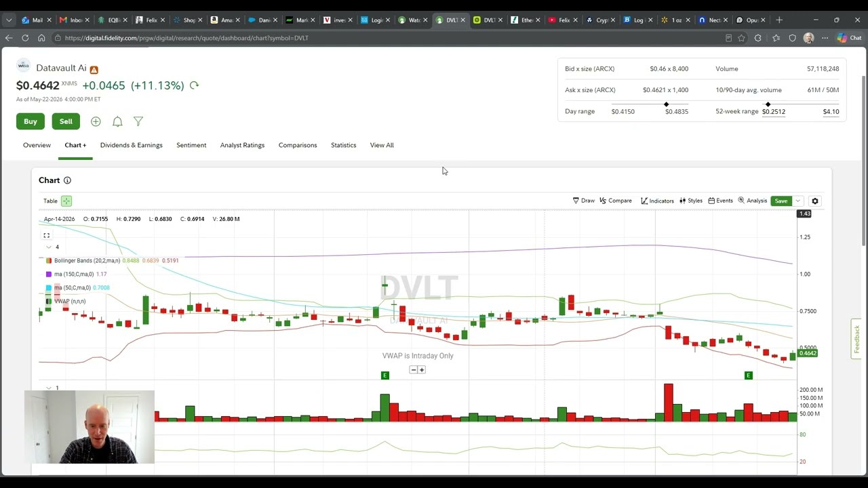The width and height of the screenshot is (868, 488).
Task: Open the Comparisons tab
Action: click(298, 145)
